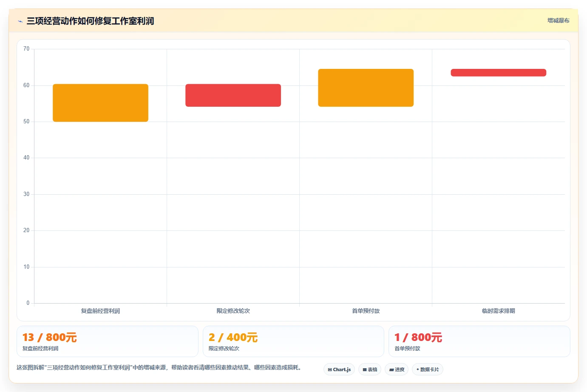This screenshot has width=587, height=392.
Task: Click the y-axis value 50
Action: 26,122
